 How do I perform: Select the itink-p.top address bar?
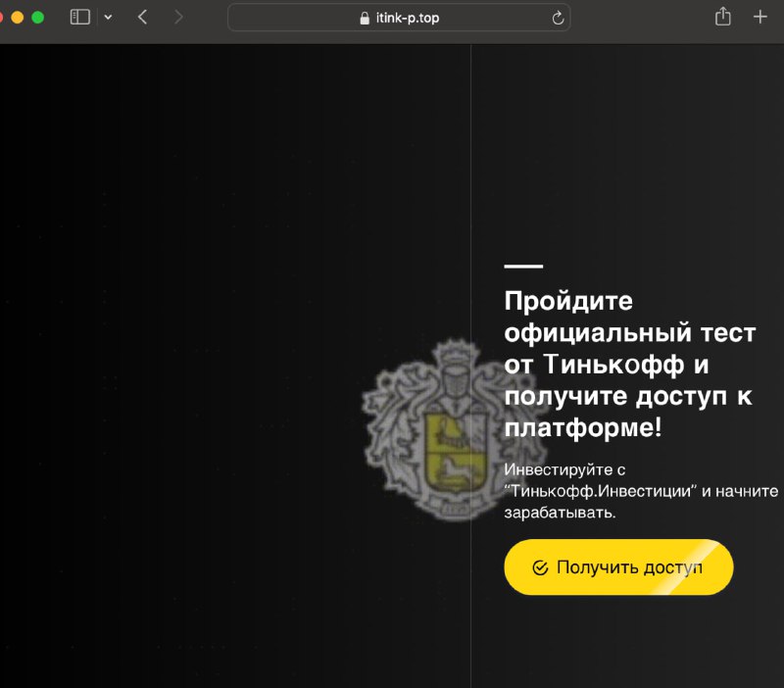(399, 18)
